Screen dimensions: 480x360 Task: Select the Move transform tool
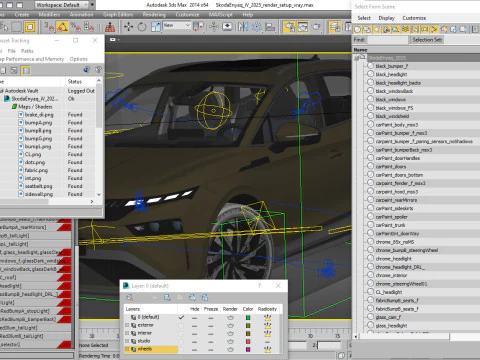click(128, 27)
